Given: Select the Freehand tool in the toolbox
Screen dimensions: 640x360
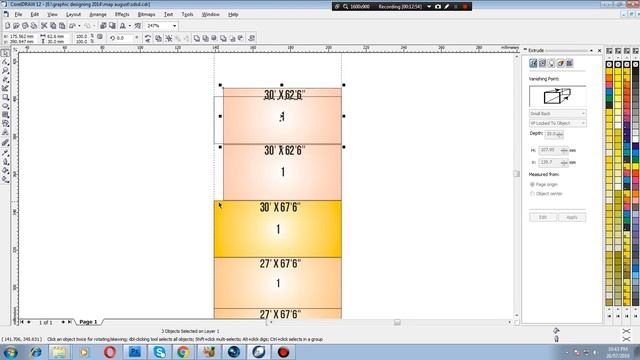Looking at the screenshot, I should point(5,80).
